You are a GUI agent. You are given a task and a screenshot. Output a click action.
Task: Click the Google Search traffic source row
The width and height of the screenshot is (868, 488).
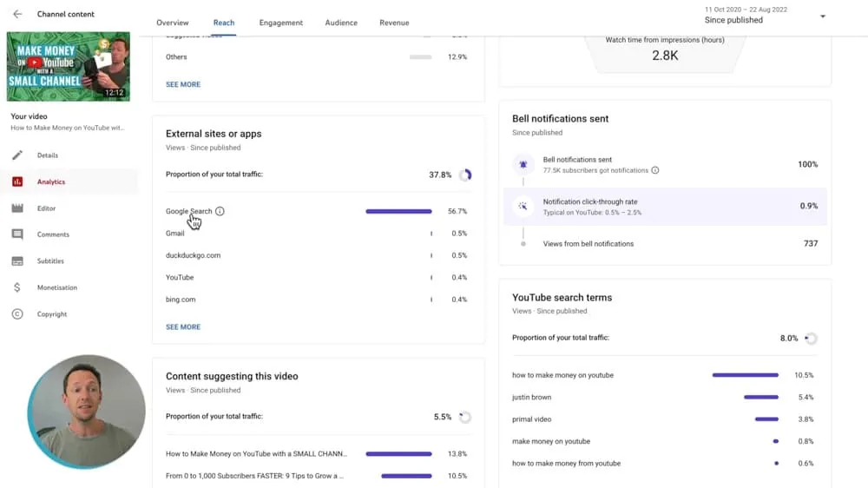click(x=188, y=211)
